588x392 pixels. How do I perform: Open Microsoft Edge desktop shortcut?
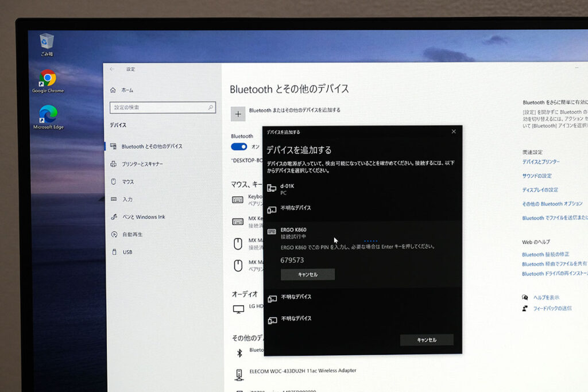point(48,117)
